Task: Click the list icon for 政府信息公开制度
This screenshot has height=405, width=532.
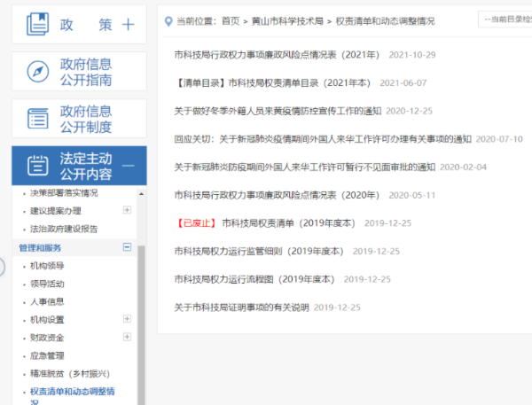Action: pos(38,119)
